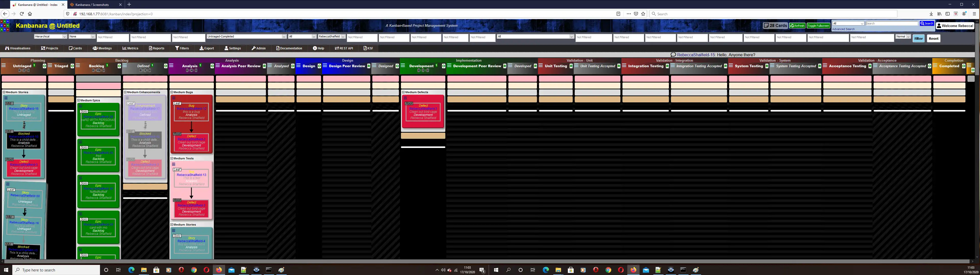The height and width of the screenshot is (275, 980).
Task: Click the Admin icon in toolbar
Action: coord(259,48)
